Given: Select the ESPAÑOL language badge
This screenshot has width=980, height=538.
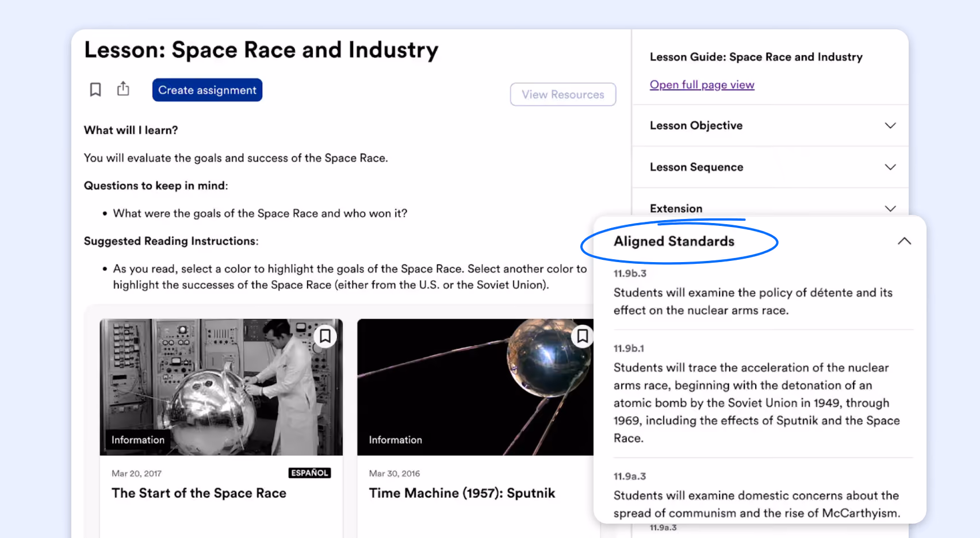Looking at the screenshot, I should [309, 472].
